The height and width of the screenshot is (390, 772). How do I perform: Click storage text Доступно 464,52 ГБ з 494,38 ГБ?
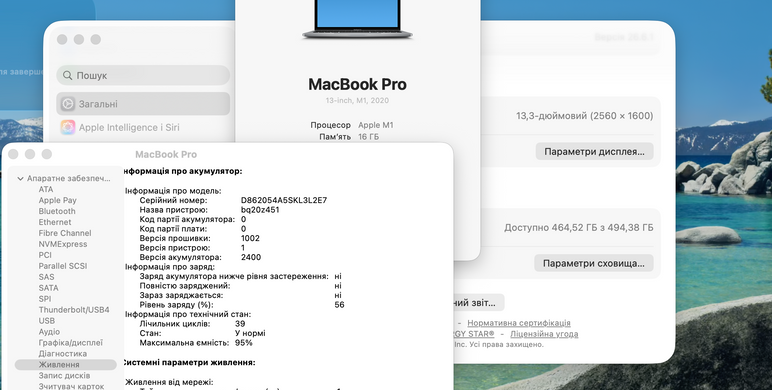click(x=579, y=228)
